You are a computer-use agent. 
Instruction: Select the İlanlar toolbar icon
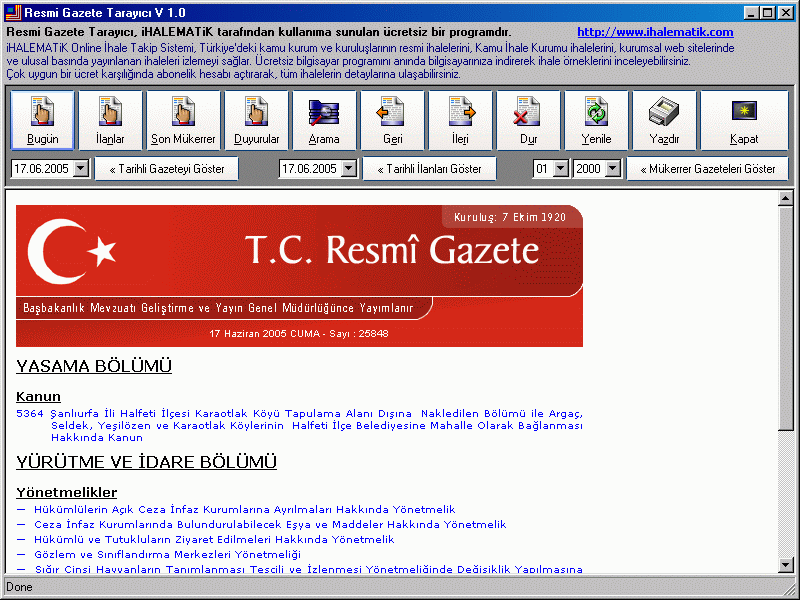click(x=110, y=120)
